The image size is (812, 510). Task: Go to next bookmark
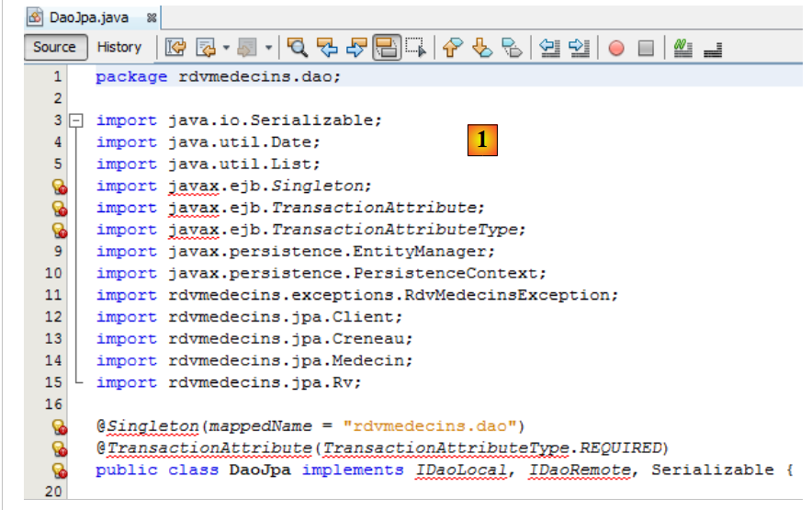click(483, 48)
